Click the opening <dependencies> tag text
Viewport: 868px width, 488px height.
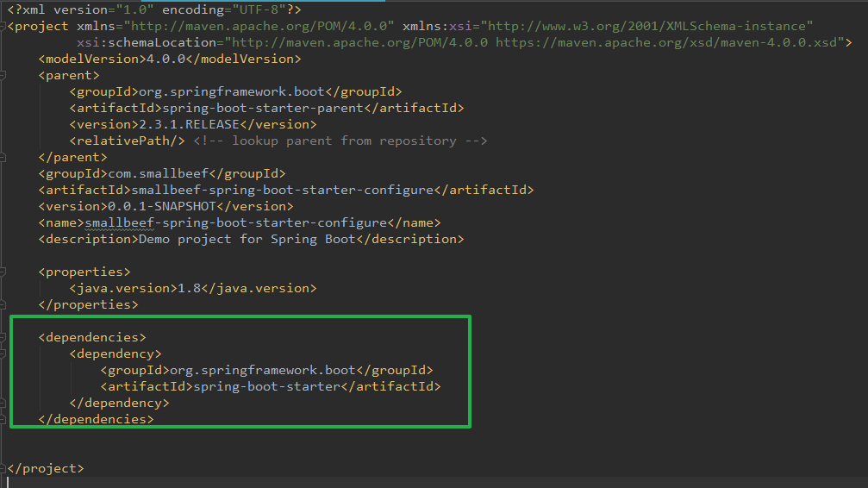[92, 337]
